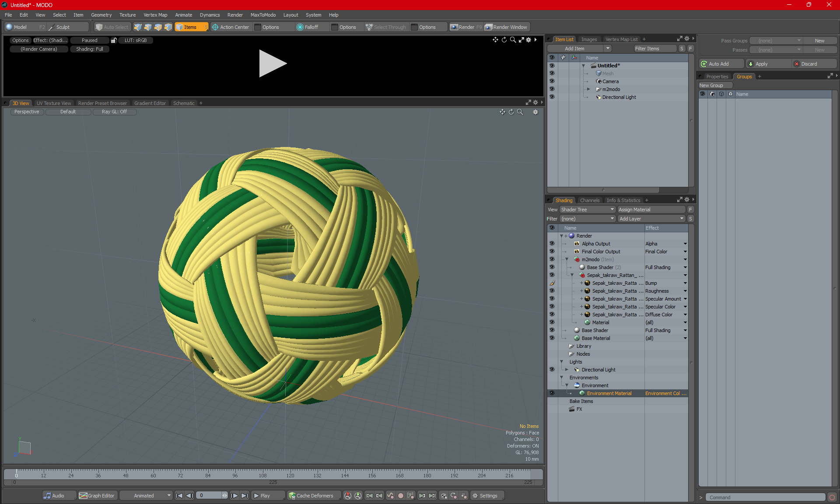Click Assign Material button
Viewport: 840px width, 504px height.
point(651,210)
